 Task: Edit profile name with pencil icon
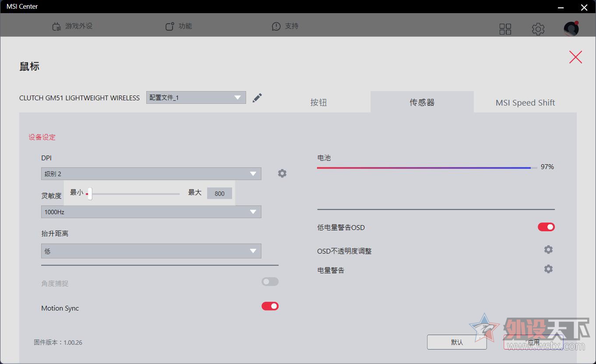tap(257, 97)
